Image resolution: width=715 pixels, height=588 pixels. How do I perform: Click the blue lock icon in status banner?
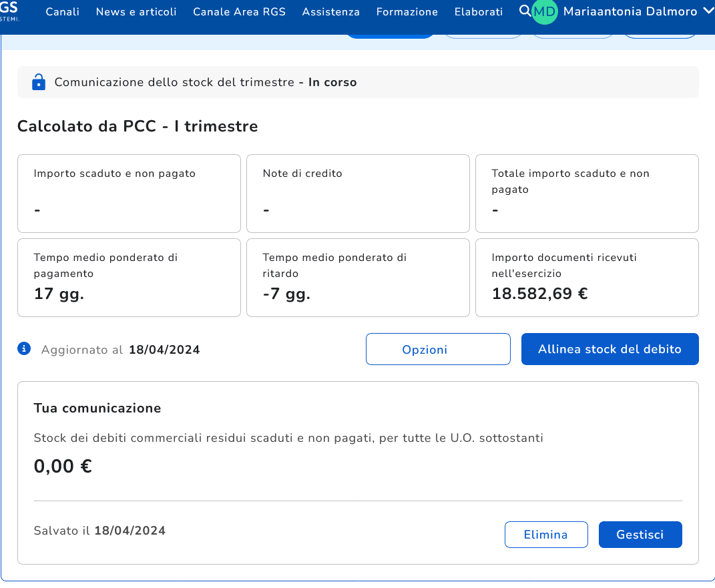(39, 83)
